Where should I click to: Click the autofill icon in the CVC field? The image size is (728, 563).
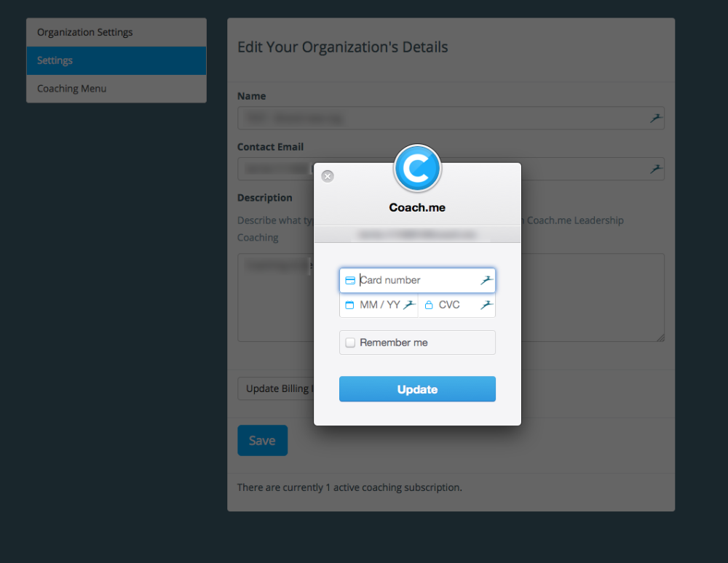pos(486,305)
